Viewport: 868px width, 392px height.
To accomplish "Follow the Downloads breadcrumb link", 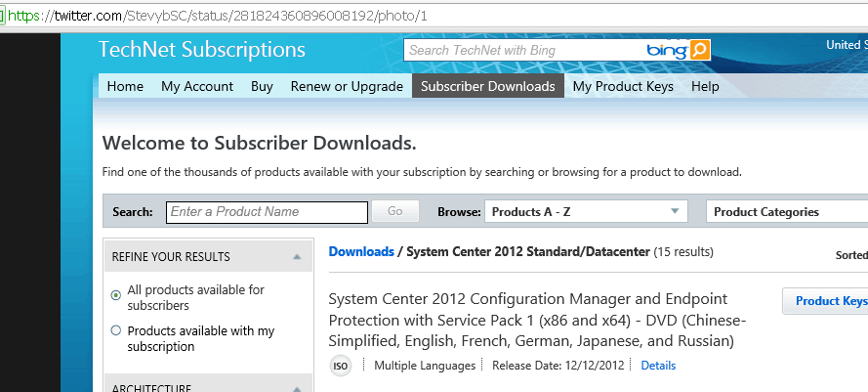I will pos(361,252).
